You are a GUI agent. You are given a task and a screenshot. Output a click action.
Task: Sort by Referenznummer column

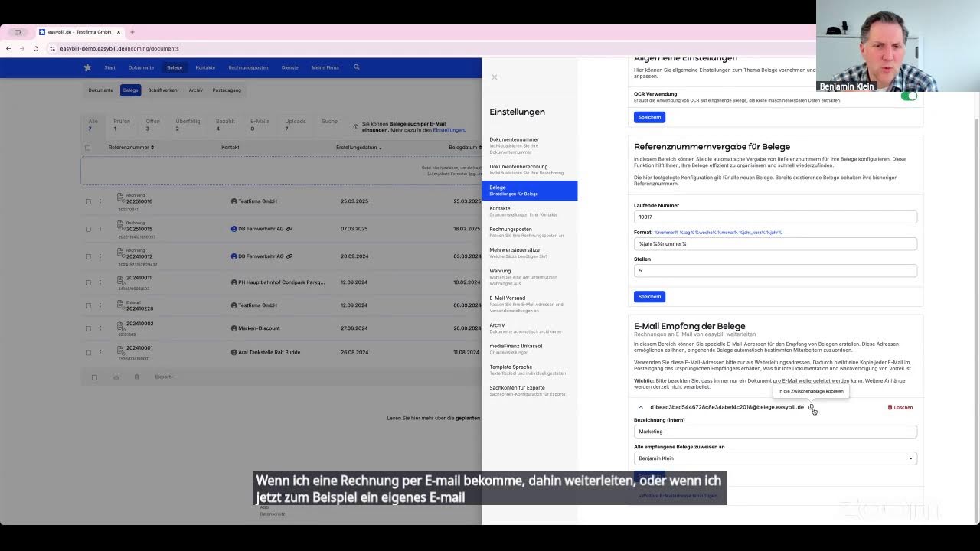[x=131, y=148]
